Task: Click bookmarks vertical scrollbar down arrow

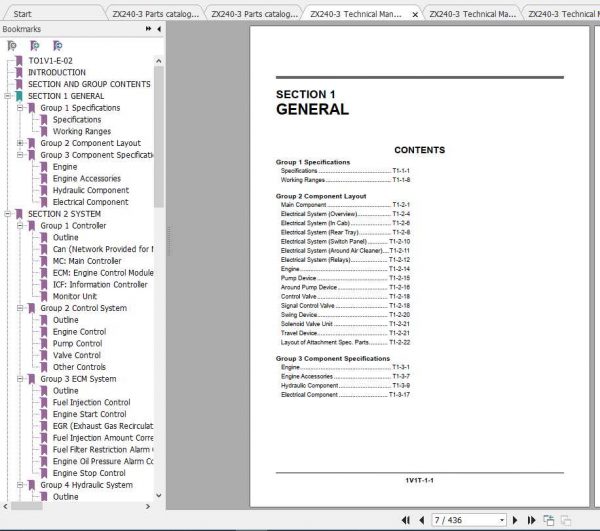Action: (159, 495)
